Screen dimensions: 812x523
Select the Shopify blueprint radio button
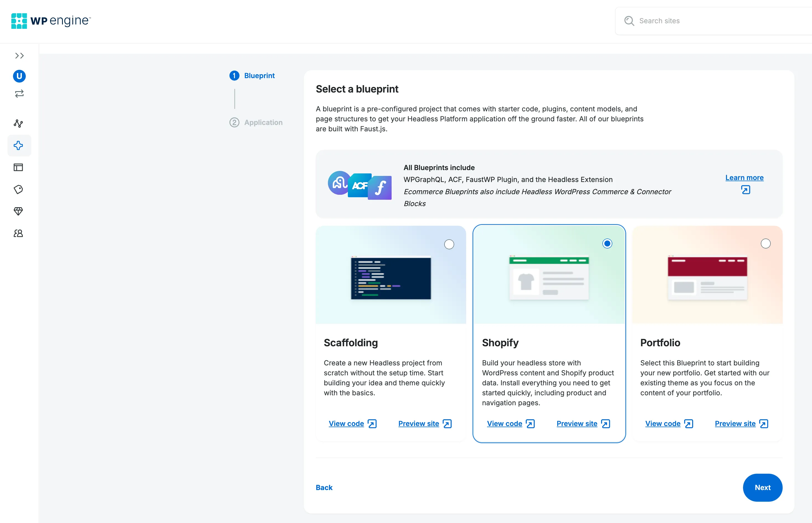coord(607,243)
